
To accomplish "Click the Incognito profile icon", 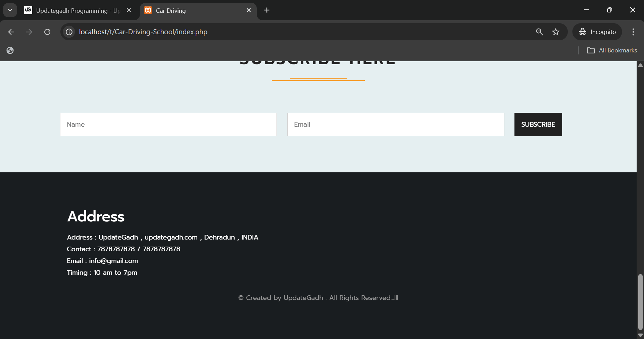I will pyautogui.click(x=583, y=32).
